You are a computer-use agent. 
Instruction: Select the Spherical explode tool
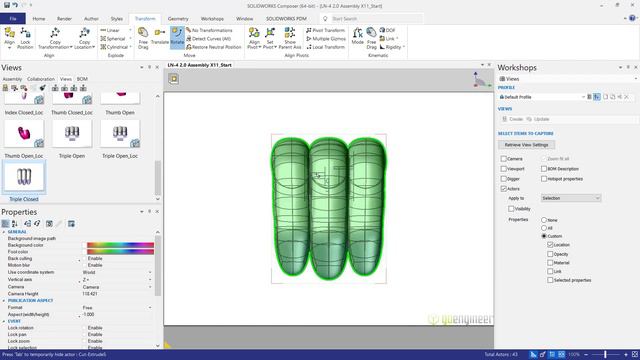[113, 38]
